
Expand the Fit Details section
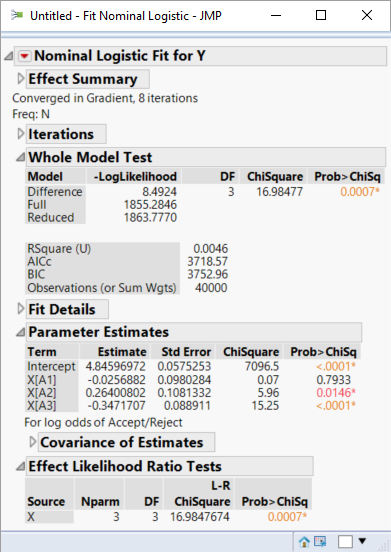pos(21,309)
